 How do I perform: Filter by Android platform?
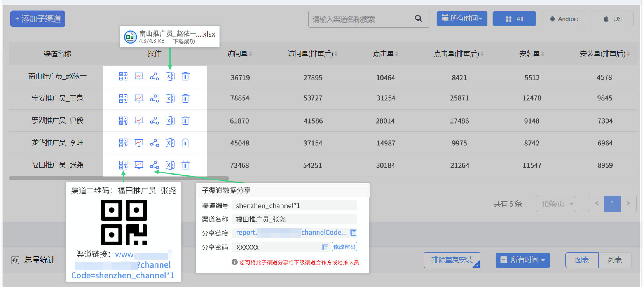tap(563, 19)
